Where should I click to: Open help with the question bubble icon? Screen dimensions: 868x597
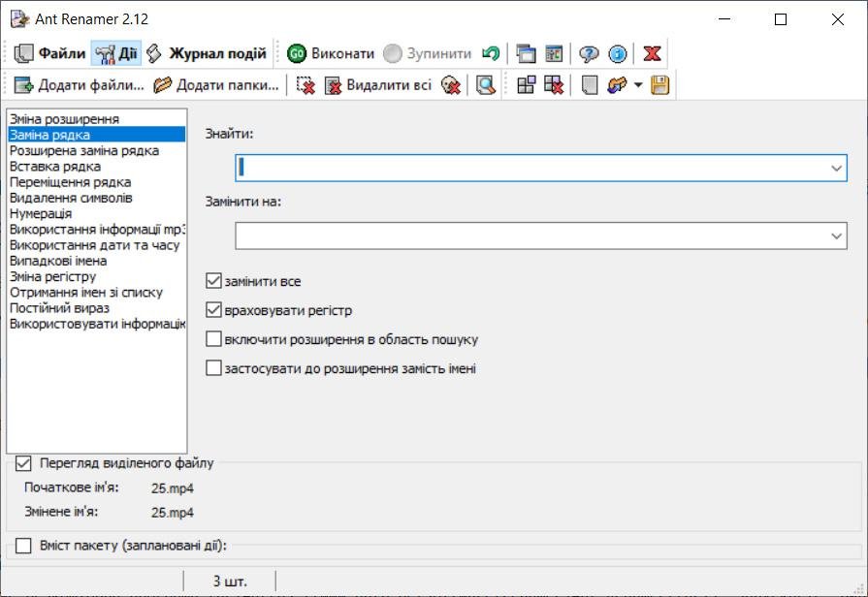[589, 53]
